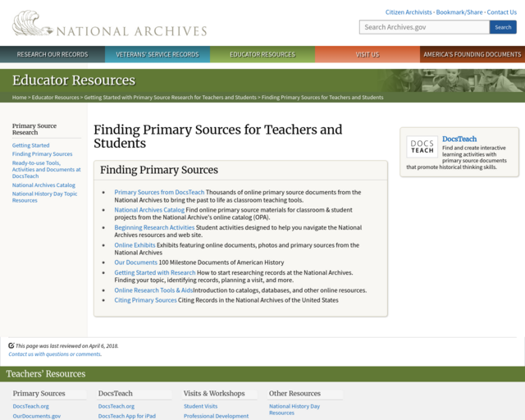Open OurDocuments.gov footer link
Screen dimensions: 525x420
[37, 416]
